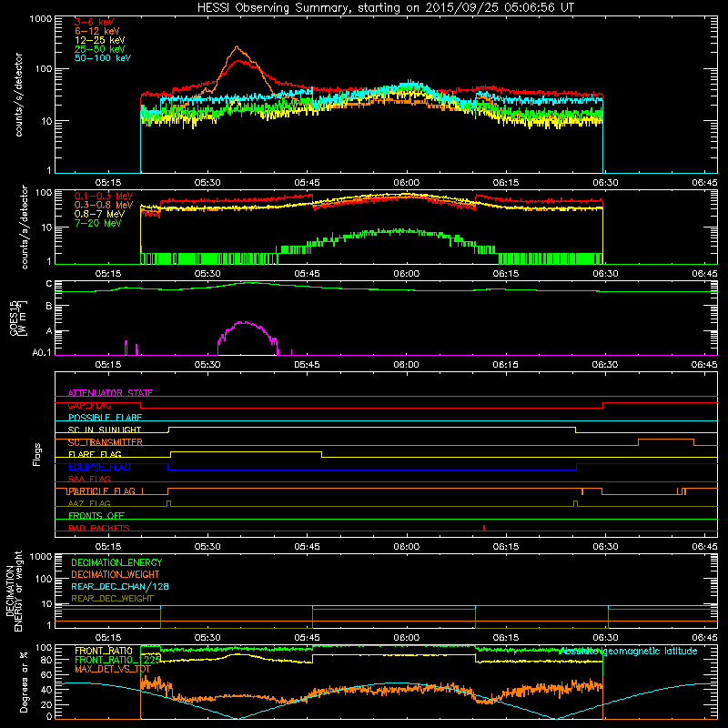728x728 pixels.
Task: Click the FRONT_RATIO_1225 legend label
Action: [x=118, y=660]
